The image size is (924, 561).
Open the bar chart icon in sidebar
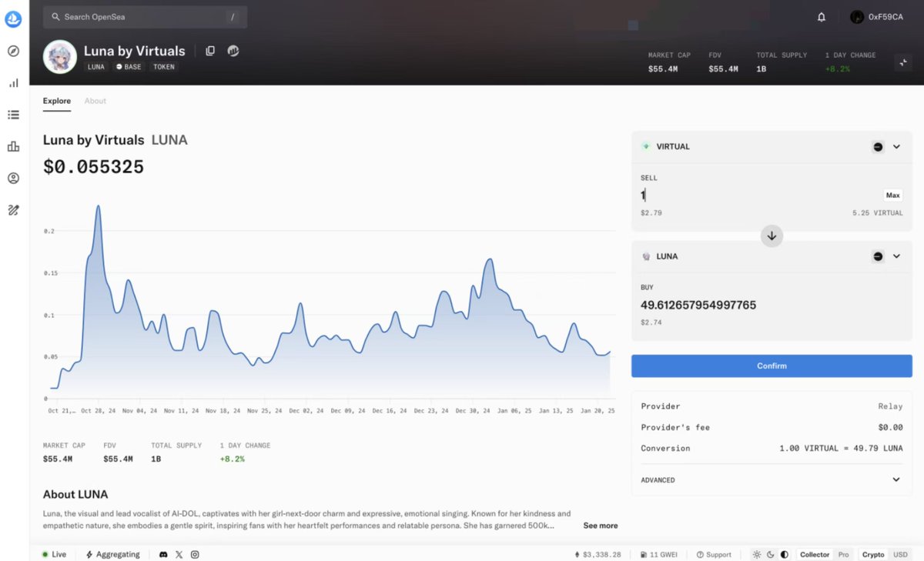pos(13,146)
